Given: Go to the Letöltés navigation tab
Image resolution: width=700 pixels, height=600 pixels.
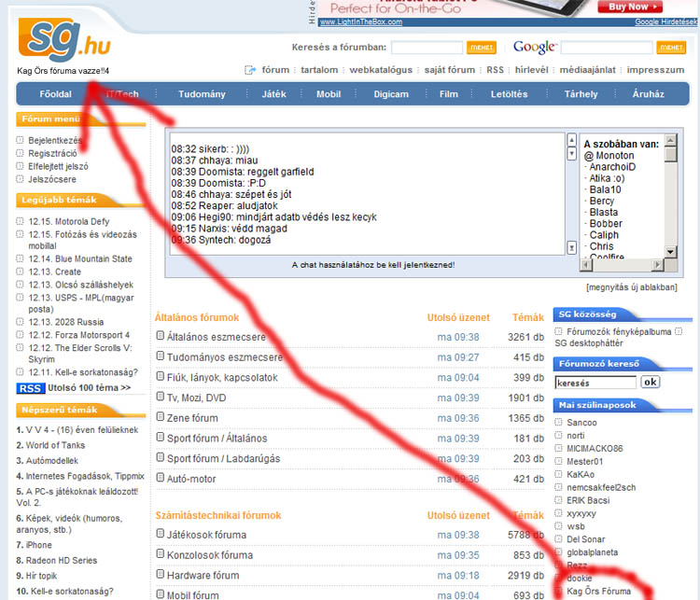Looking at the screenshot, I should tap(509, 94).
